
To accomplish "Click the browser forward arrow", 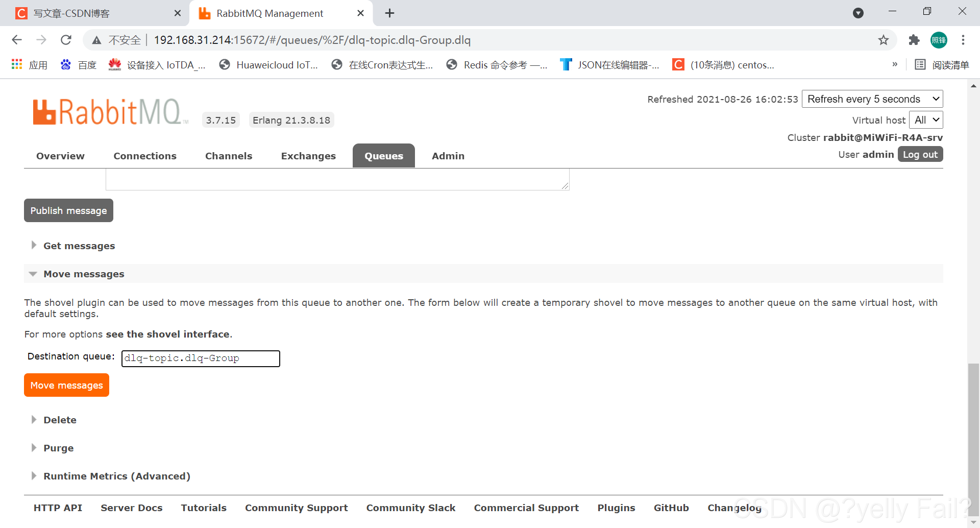I will point(41,40).
